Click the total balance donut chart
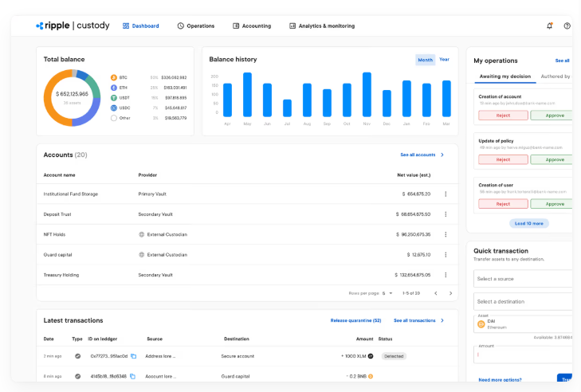581x392 pixels. (72, 98)
